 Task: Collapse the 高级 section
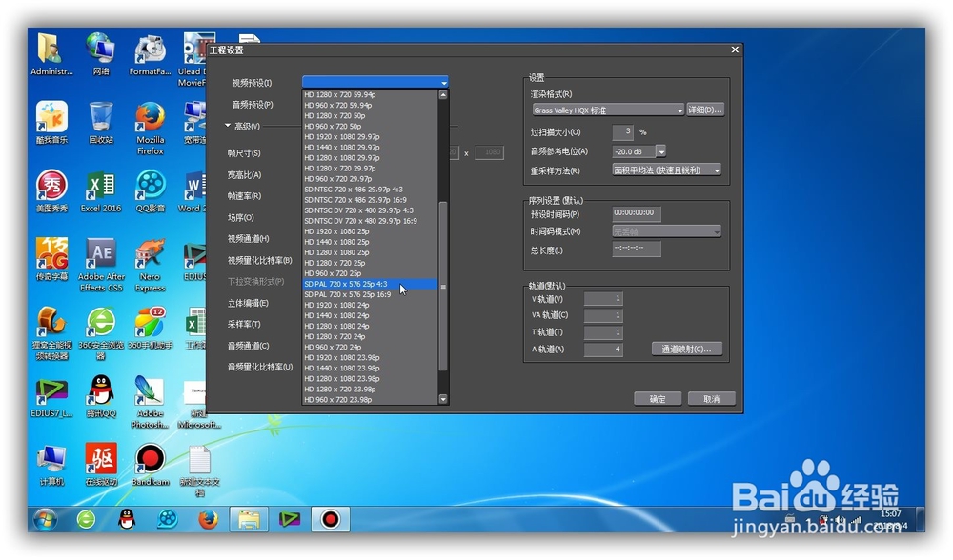pyautogui.click(x=228, y=125)
